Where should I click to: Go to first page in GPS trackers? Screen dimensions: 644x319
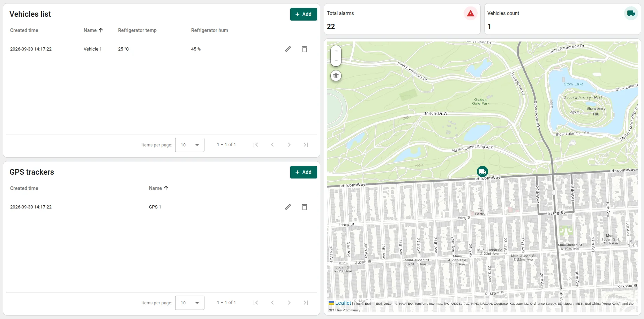point(256,303)
